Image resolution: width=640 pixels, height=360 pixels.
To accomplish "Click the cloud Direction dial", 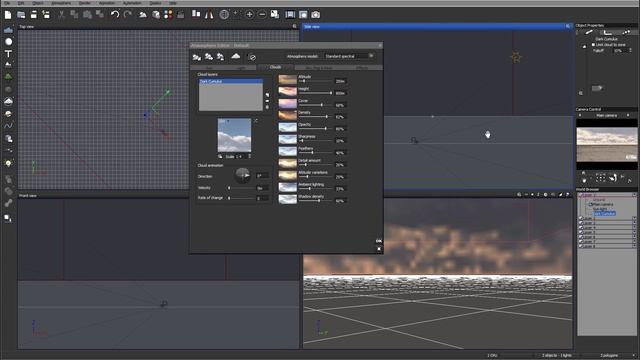I will 242,176.
